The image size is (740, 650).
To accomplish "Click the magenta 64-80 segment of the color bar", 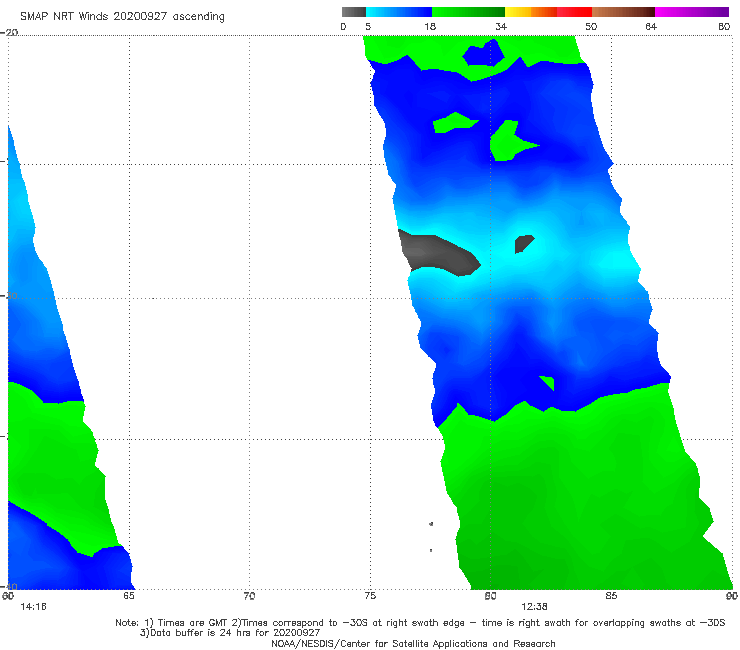I will click(x=692, y=12).
